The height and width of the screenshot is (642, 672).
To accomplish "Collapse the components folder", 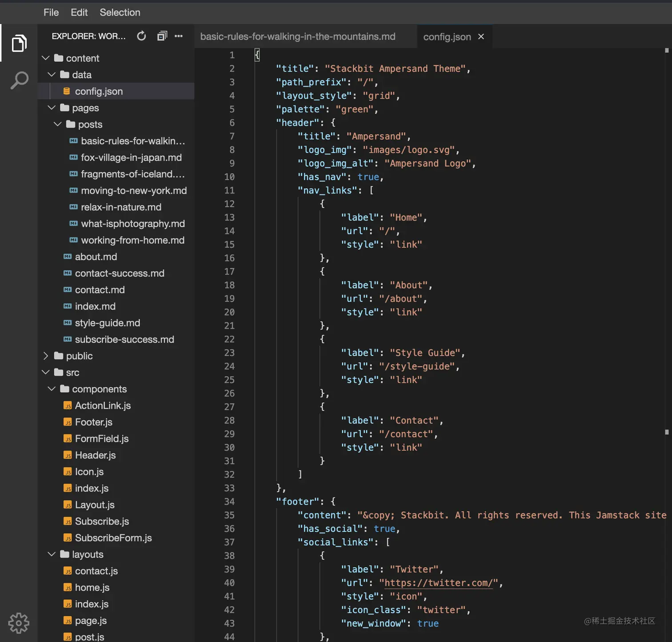I will coord(51,389).
